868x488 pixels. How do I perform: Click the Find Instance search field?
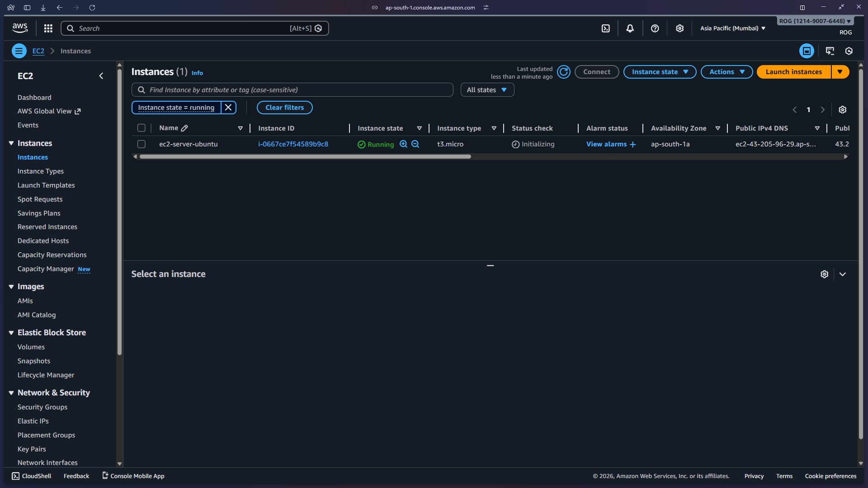point(292,89)
